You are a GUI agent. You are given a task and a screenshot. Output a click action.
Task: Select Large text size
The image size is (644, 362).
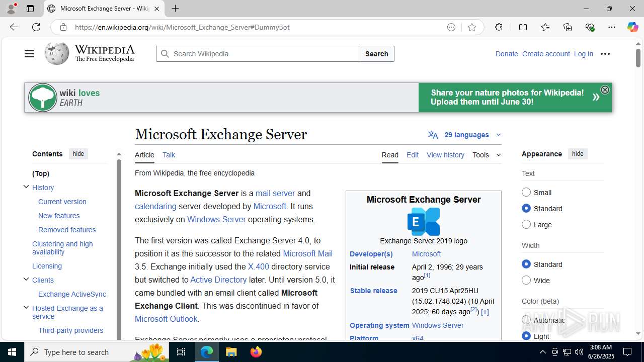[526, 224]
